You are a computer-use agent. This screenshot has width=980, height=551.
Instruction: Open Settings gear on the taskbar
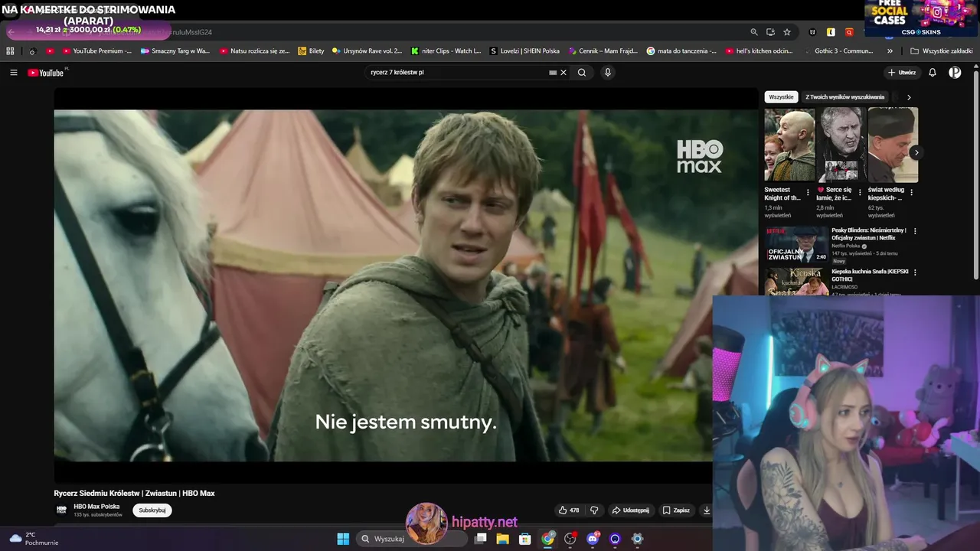point(637,539)
